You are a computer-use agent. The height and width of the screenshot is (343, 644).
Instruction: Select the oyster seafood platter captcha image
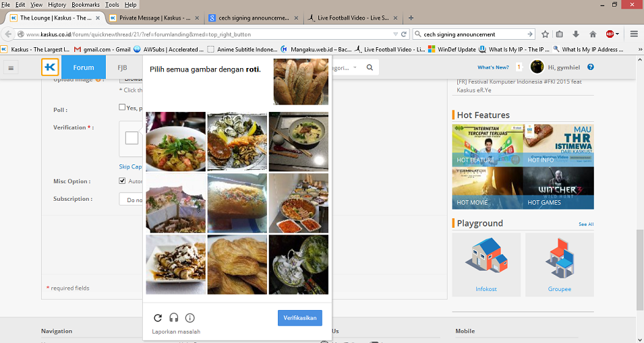[237, 141]
